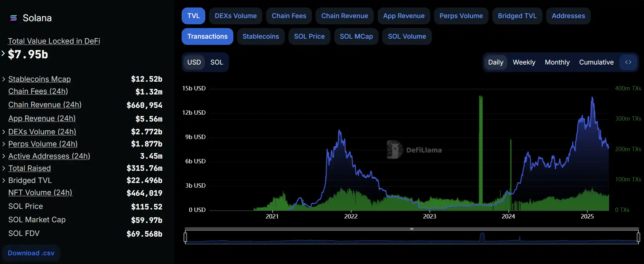Toggle the Stablecoins chart series
This screenshot has height=264, width=644.
[260, 36]
